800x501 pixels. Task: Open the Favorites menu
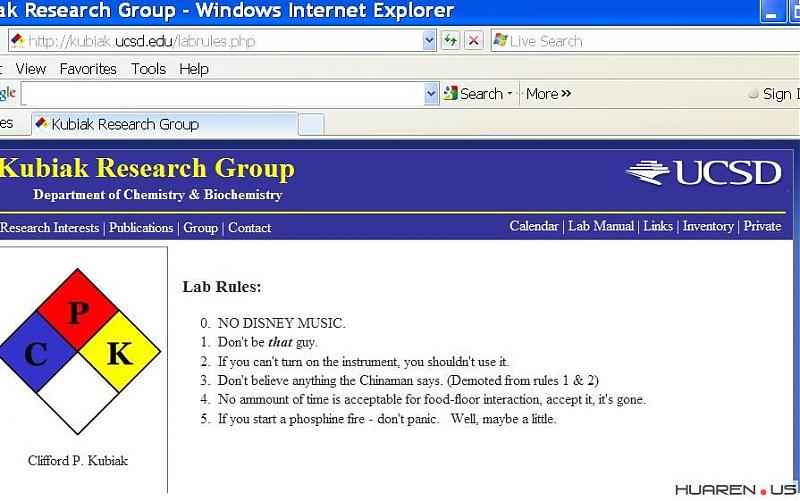[x=88, y=69]
